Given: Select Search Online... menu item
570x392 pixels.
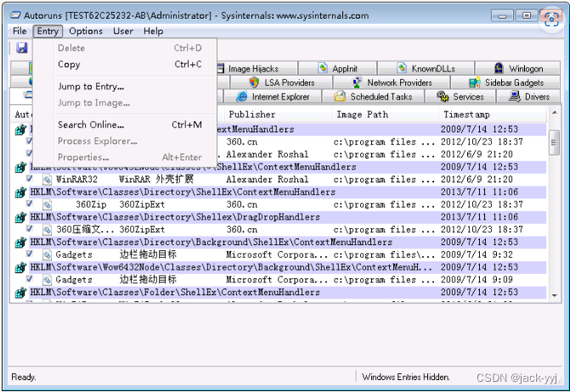Looking at the screenshot, I should pos(130,125).
